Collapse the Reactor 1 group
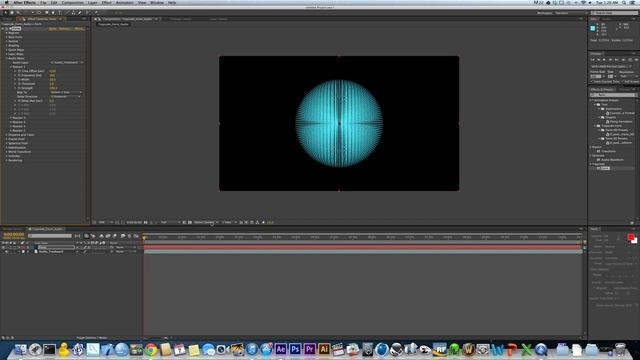Image resolution: width=640 pixels, height=360 pixels. [x=11, y=67]
